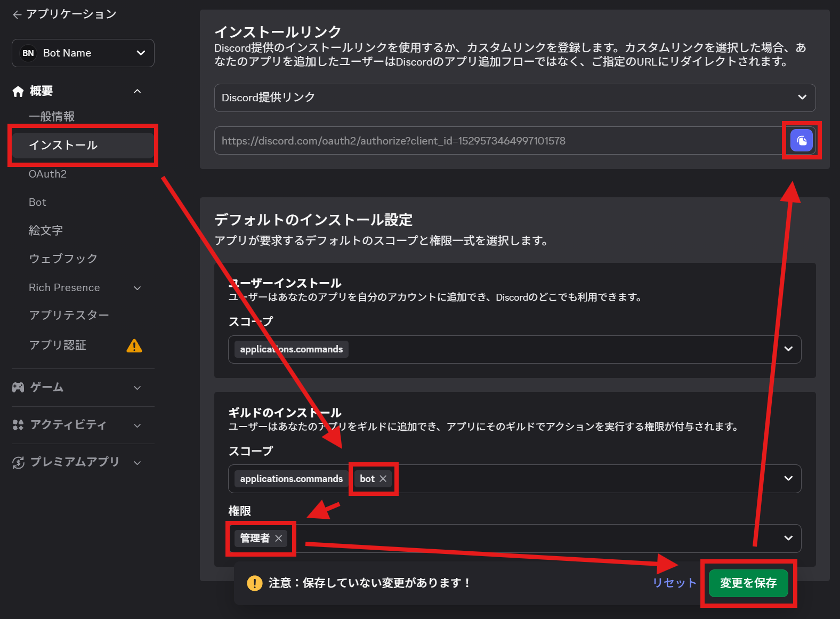This screenshot has height=619, width=840.
Task: Open the アプリ認証 page
Action: point(58,345)
